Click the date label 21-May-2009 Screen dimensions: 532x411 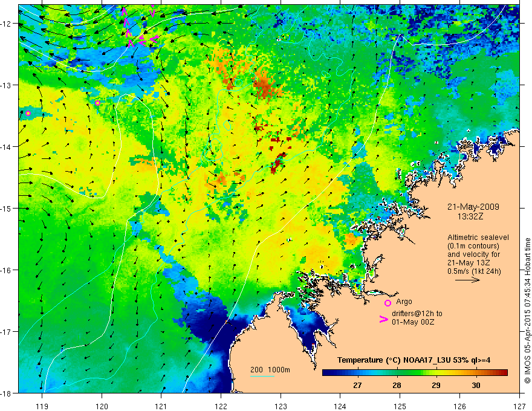pyautogui.click(x=473, y=207)
